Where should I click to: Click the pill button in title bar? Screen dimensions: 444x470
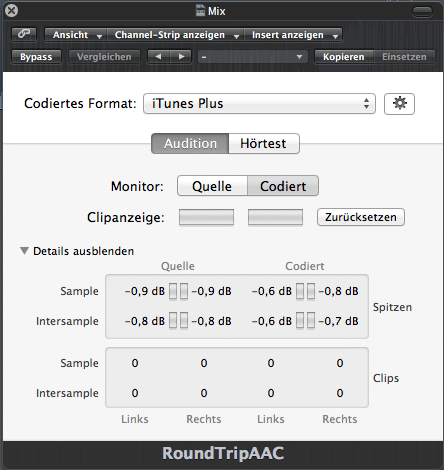tap(422, 12)
